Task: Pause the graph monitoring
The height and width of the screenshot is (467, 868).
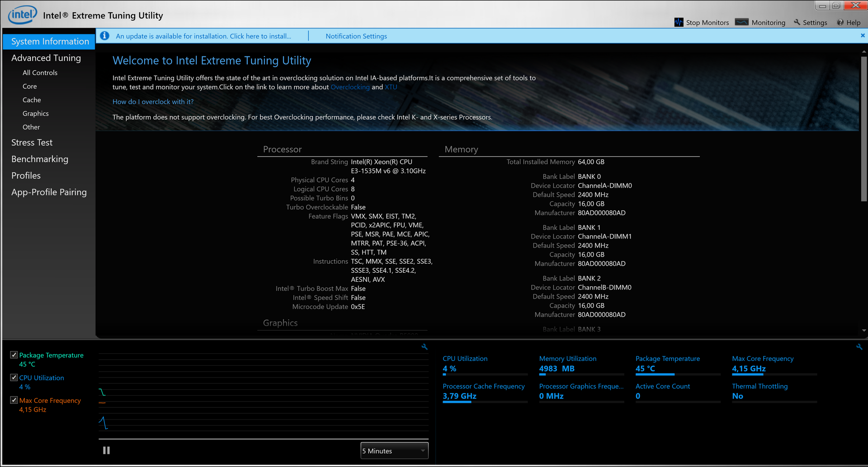Action: tap(106, 450)
